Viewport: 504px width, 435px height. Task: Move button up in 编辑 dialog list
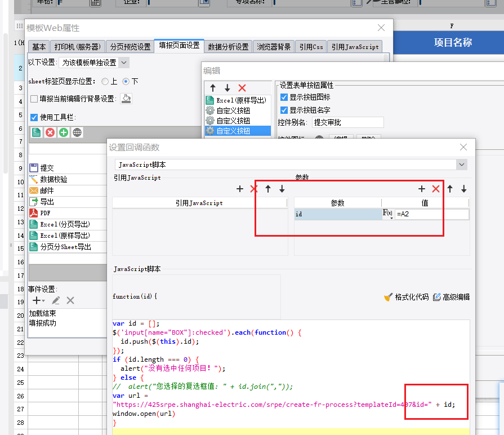click(x=213, y=88)
